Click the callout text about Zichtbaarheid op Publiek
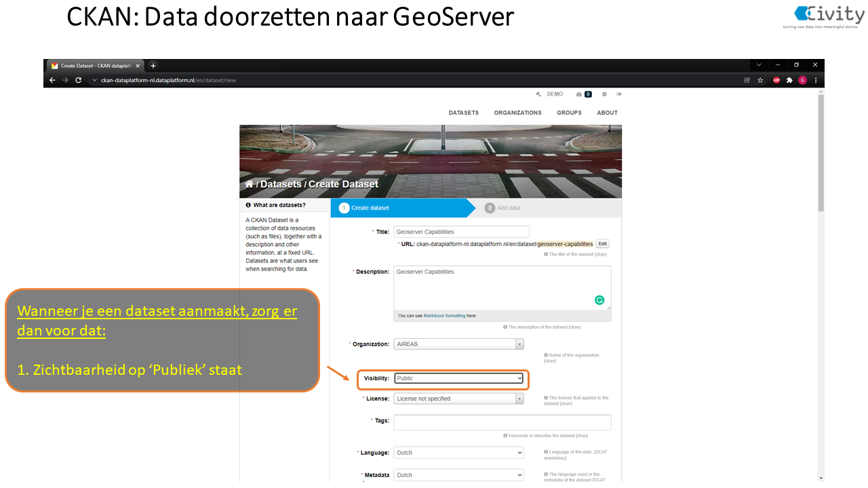 (x=130, y=370)
